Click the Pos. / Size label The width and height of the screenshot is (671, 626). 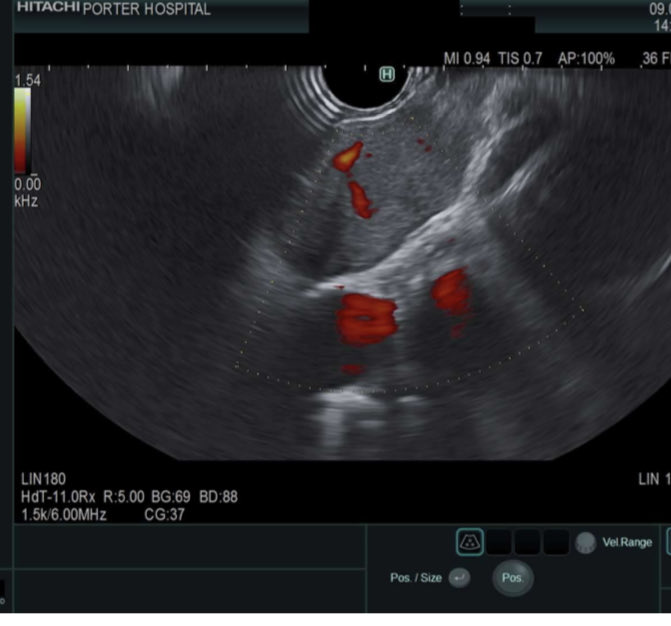416,578
